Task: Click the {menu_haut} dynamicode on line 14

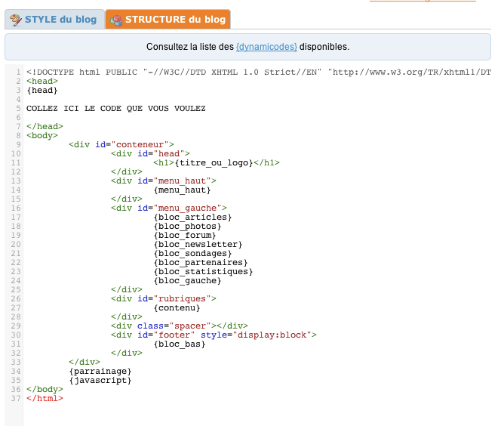Action: (x=183, y=190)
